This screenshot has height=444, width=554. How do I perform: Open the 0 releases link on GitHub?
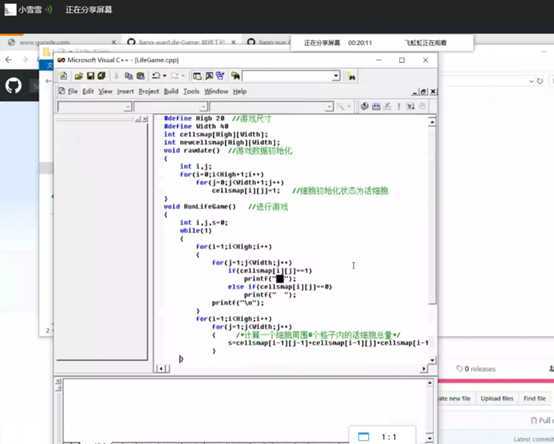(476, 369)
